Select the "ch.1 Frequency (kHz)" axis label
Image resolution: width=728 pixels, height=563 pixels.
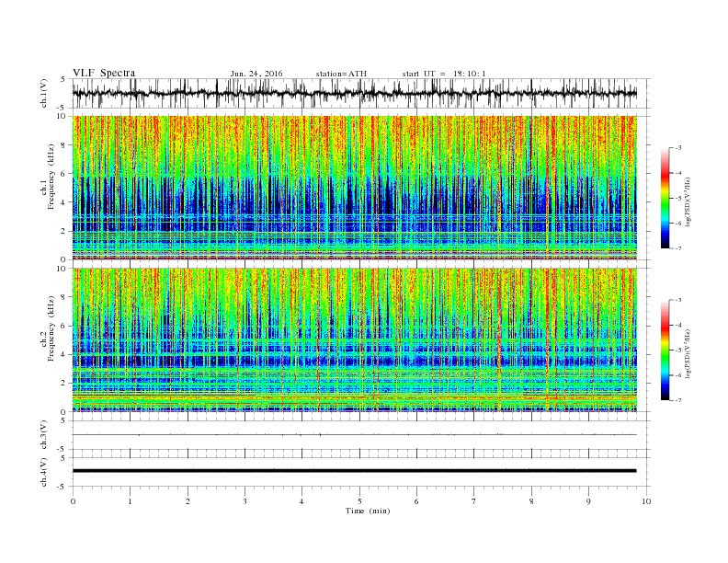point(48,177)
